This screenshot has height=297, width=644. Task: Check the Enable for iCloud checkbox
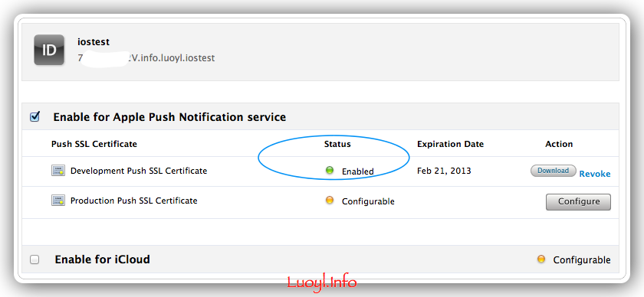coord(35,259)
